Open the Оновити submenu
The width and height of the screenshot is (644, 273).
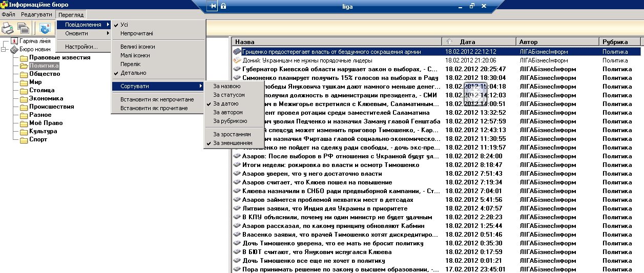(x=84, y=33)
